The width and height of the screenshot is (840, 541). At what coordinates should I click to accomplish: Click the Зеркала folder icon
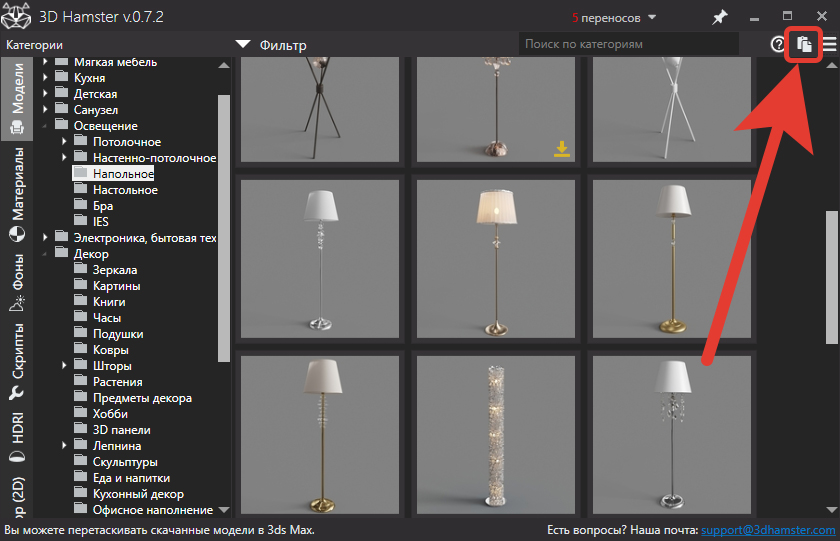coord(80,269)
